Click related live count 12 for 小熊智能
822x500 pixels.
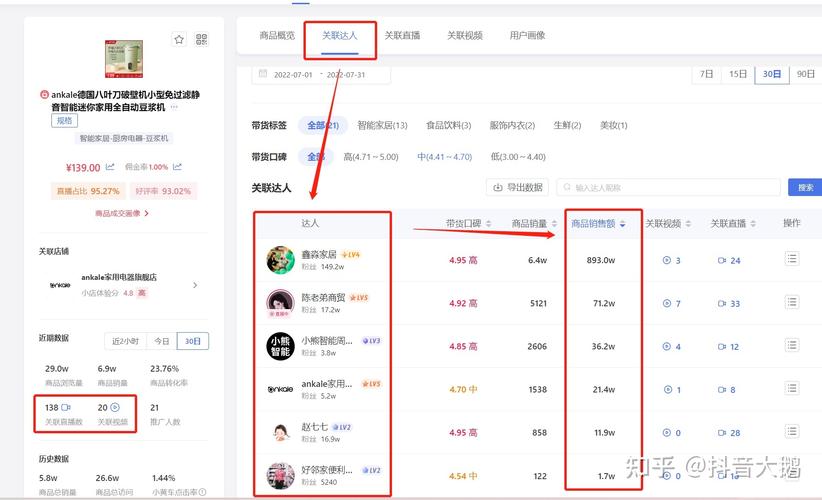pos(729,346)
